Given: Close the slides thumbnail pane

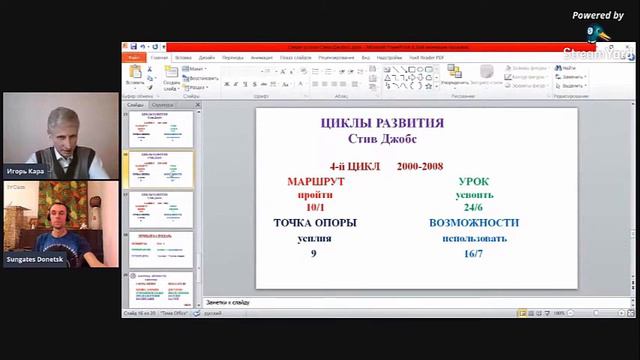Looking at the screenshot, I should (x=198, y=105).
